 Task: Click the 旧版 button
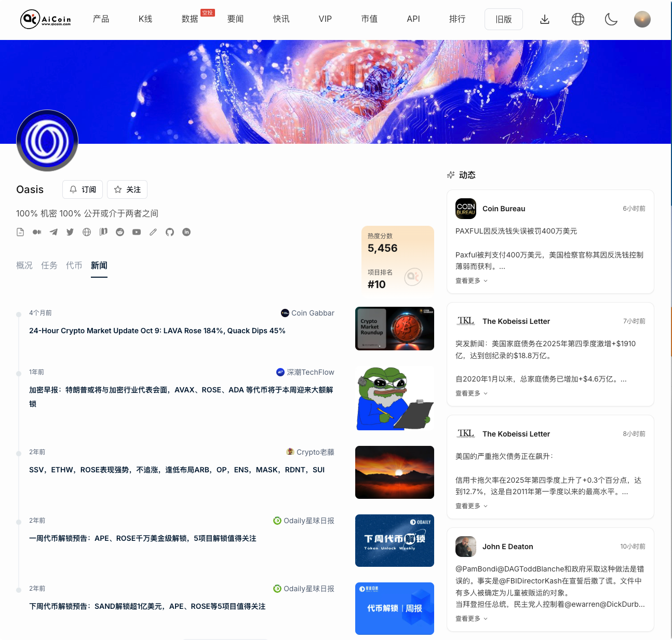503,19
